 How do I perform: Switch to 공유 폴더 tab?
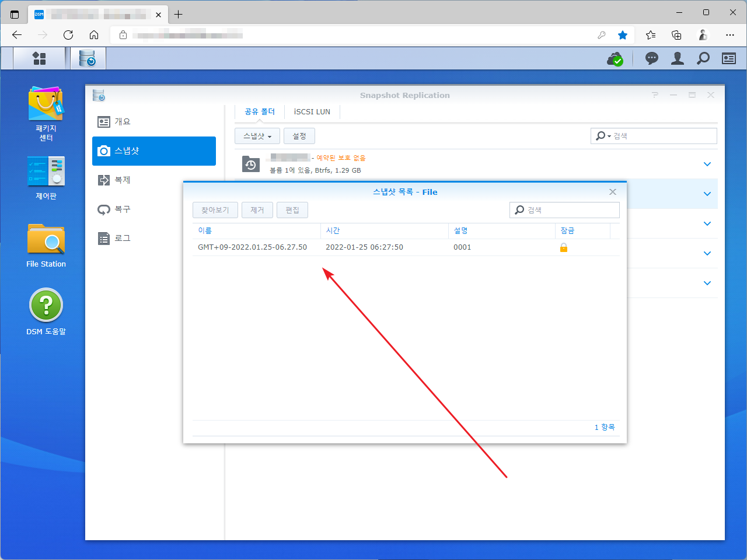point(260,111)
